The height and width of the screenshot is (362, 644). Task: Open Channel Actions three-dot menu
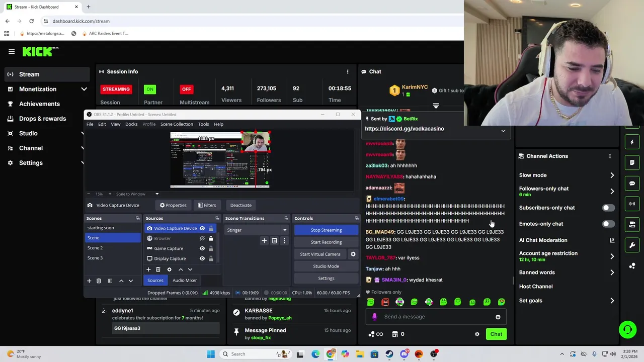610,156
